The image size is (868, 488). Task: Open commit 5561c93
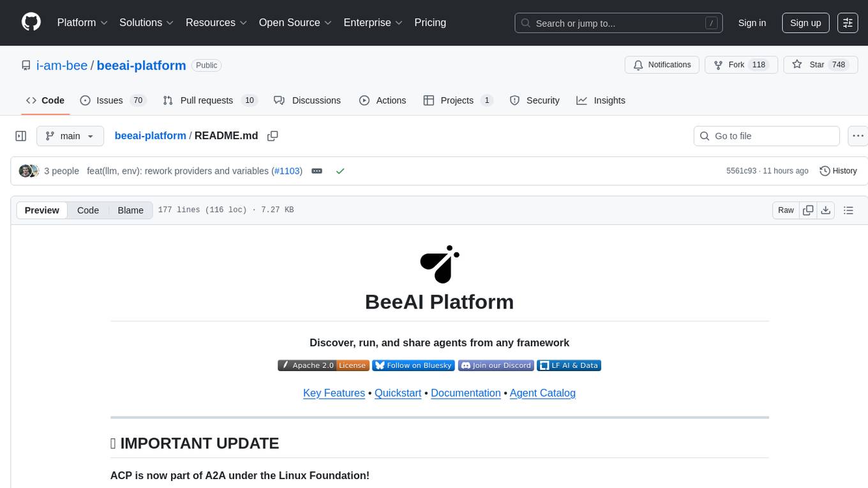(741, 171)
